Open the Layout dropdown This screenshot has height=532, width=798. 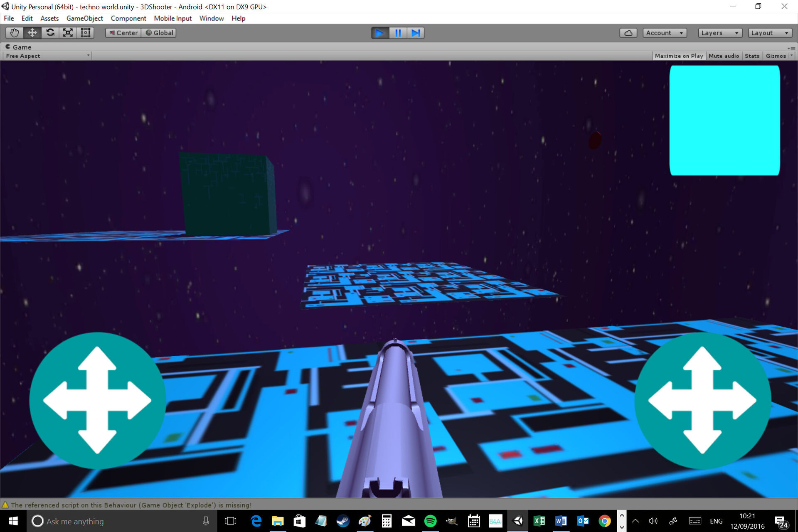coord(769,33)
